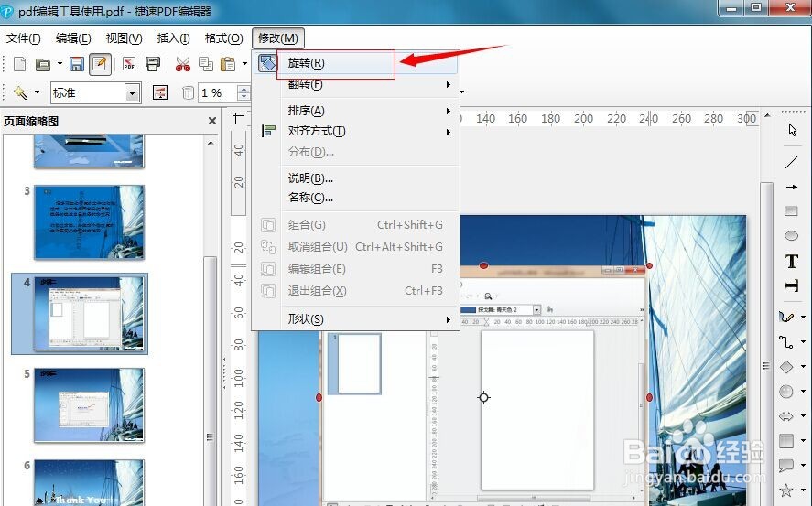
Task: Select page 6 Thank You thumbnail
Action: point(89,482)
